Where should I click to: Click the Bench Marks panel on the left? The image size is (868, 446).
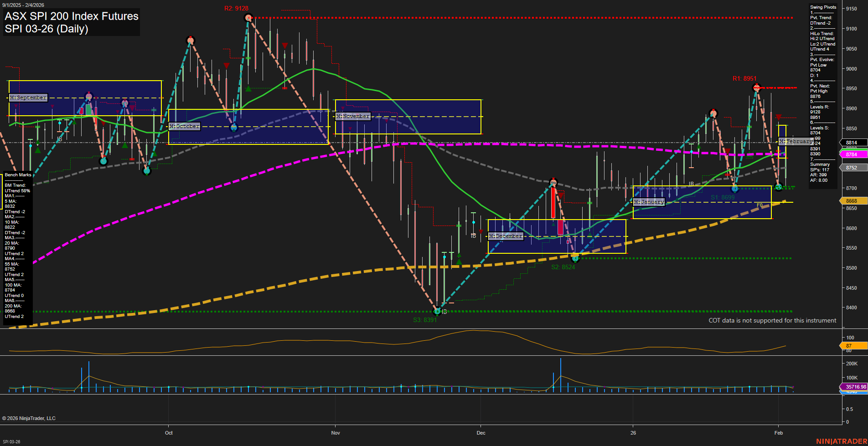[17, 174]
